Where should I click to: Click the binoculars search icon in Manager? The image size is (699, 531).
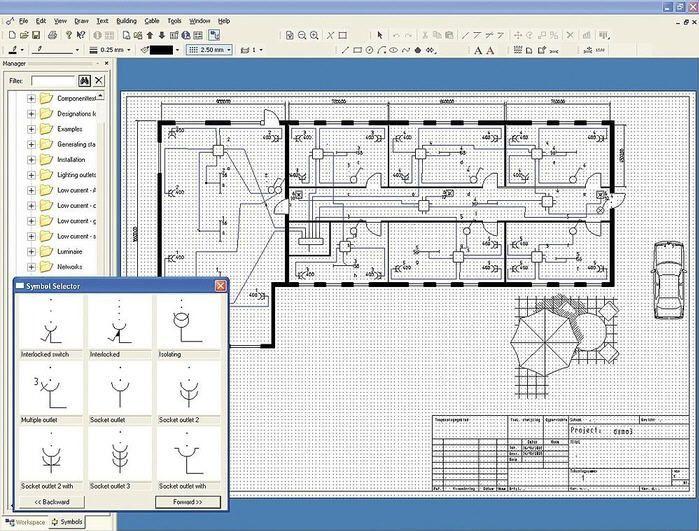(83, 80)
